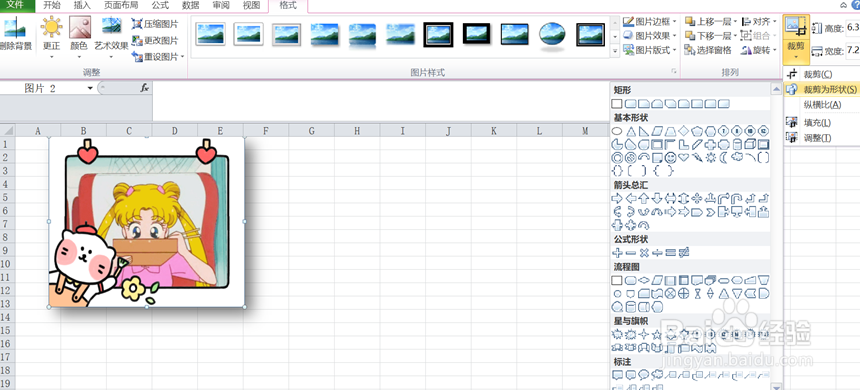Pick the cube basic shape
The width and height of the screenshot is (860, 390).
750,144
